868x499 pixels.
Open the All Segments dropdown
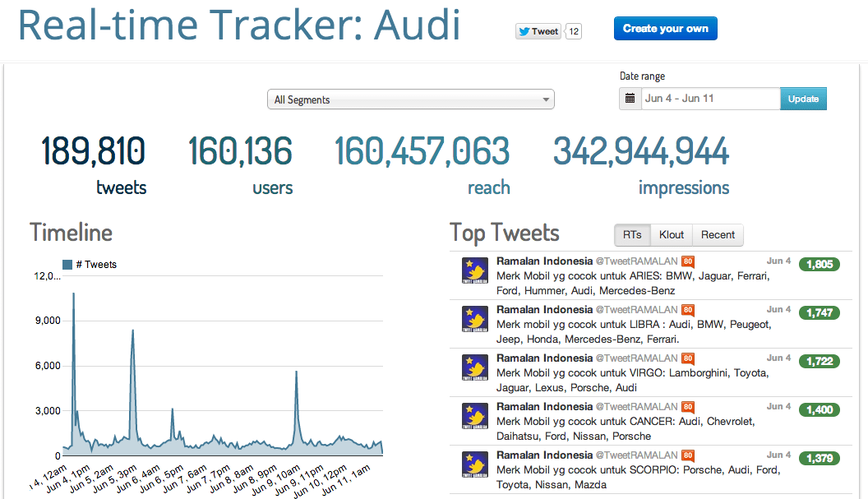click(x=410, y=99)
